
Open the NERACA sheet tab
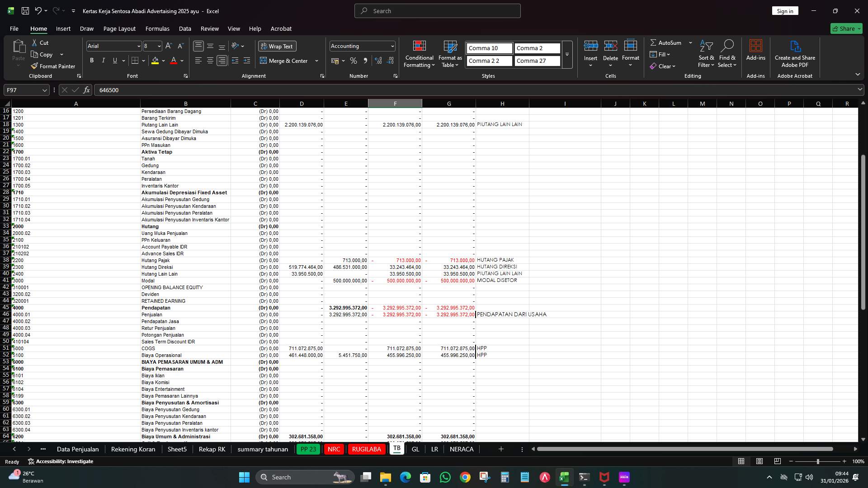462,449
